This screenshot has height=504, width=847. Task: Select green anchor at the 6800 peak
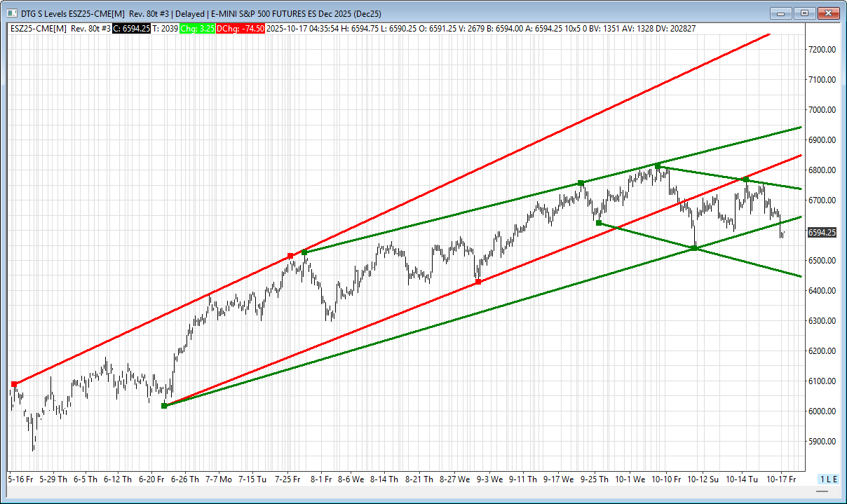[658, 166]
